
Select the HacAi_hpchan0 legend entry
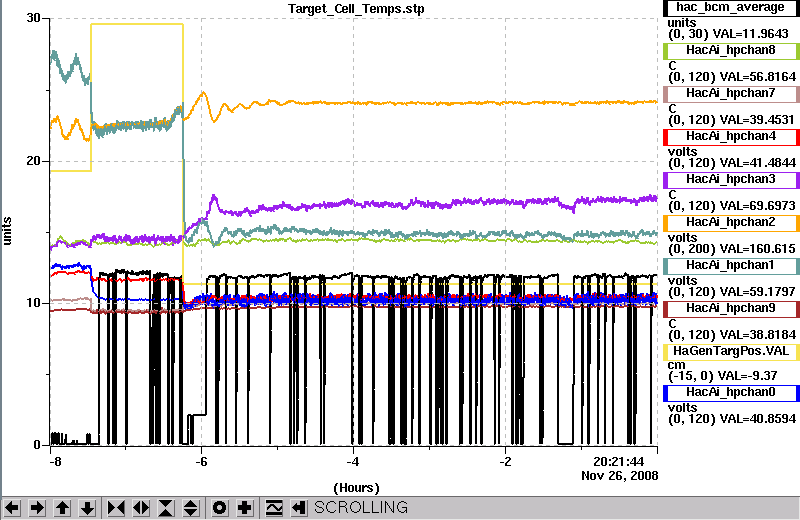click(731, 392)
